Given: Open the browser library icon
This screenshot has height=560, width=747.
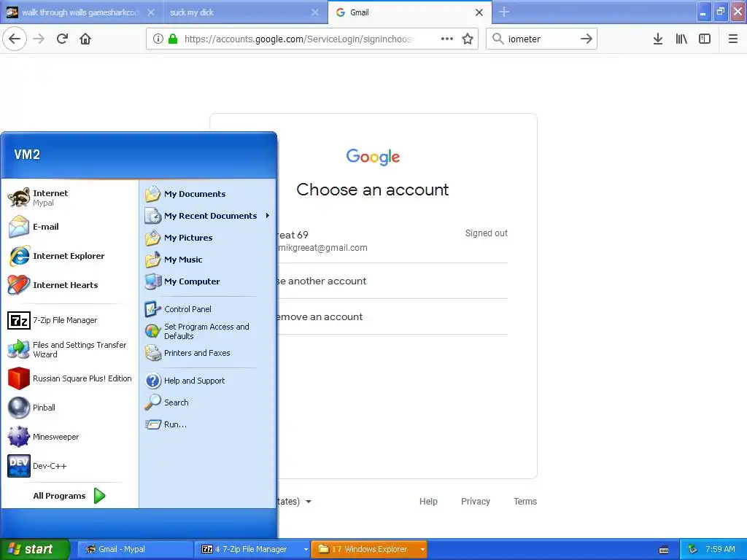Looking at the screenshot, I should click(681, 39).
